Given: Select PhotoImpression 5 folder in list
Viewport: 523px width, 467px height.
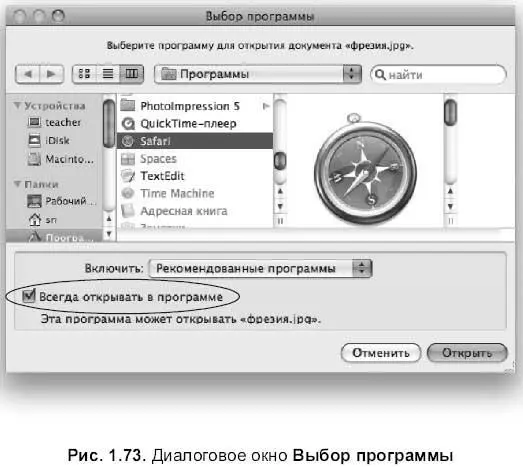Looking at the screenshot, I should pos(194,106).
